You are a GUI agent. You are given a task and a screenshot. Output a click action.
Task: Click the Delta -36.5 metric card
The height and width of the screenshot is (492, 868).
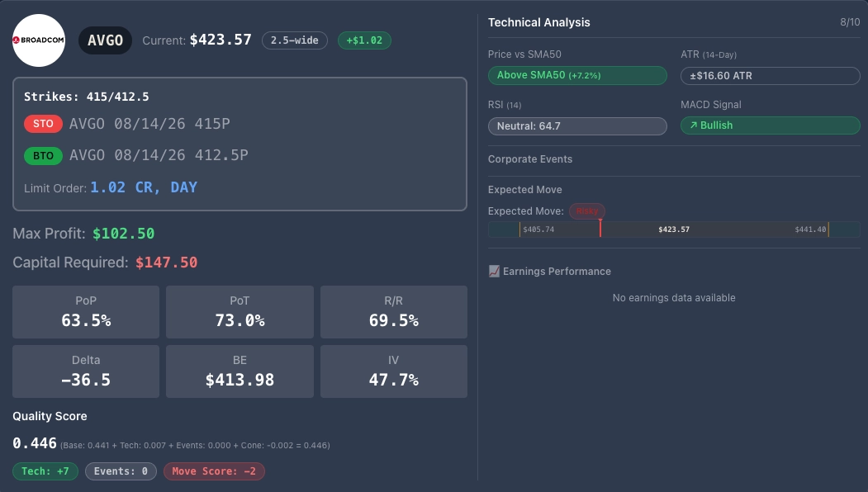86,371
